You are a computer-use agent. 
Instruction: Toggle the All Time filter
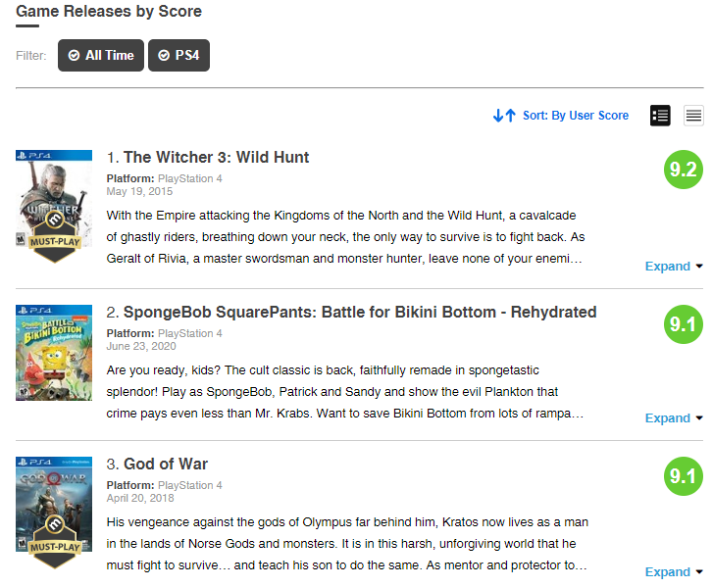coord(101,56)
